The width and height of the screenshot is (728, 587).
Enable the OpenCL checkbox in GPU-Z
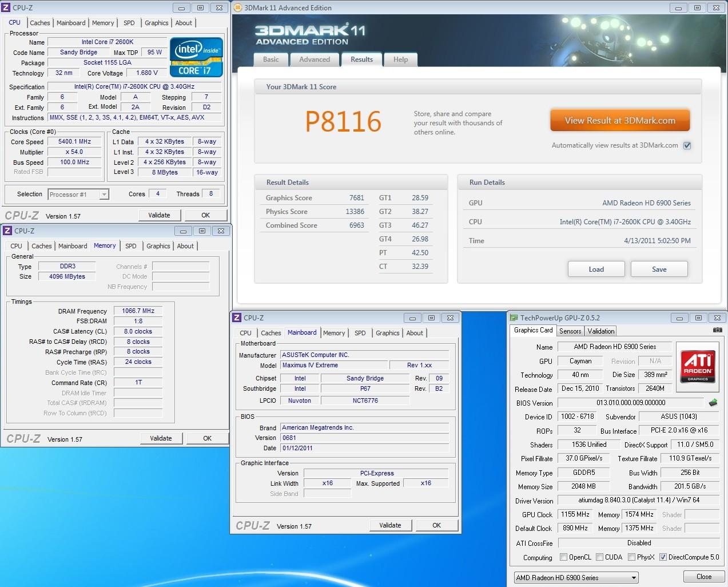click(563, 557)
